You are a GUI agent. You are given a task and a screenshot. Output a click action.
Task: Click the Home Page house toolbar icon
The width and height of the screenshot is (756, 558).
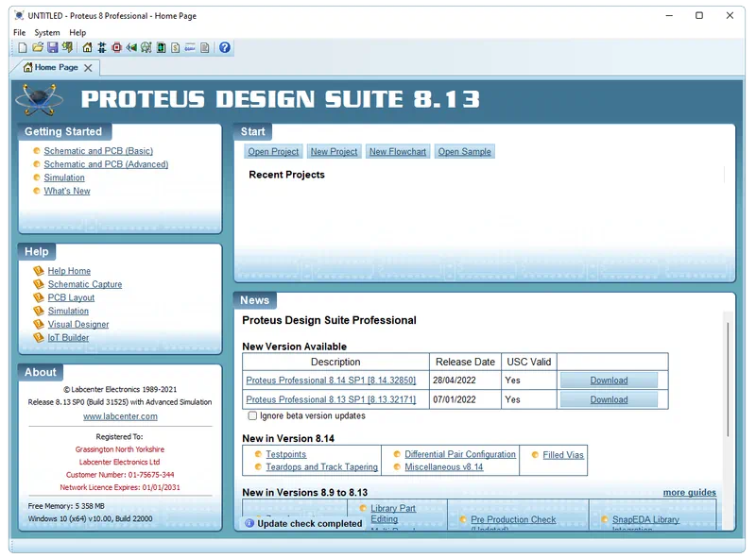87,48
